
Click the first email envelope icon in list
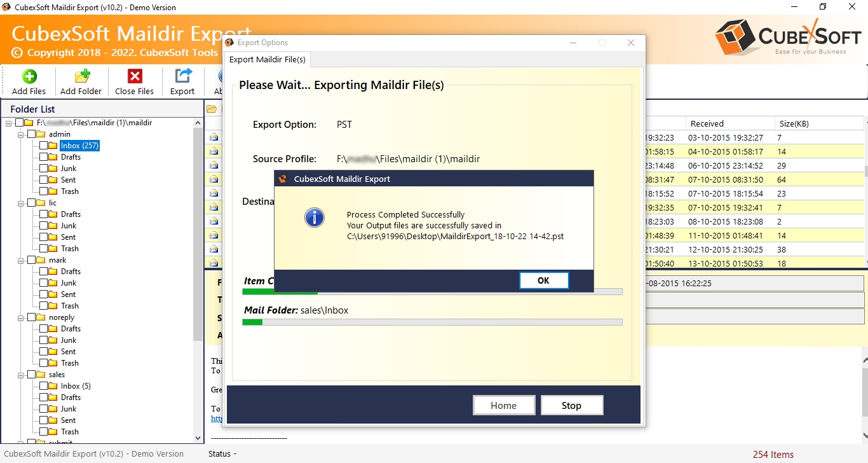click(x=214, y=137)
